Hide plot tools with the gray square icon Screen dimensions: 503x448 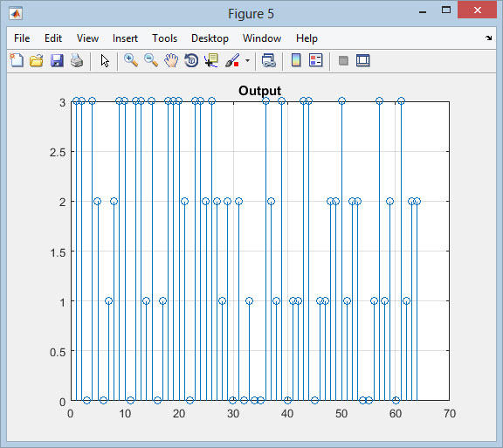coord(343,60)
